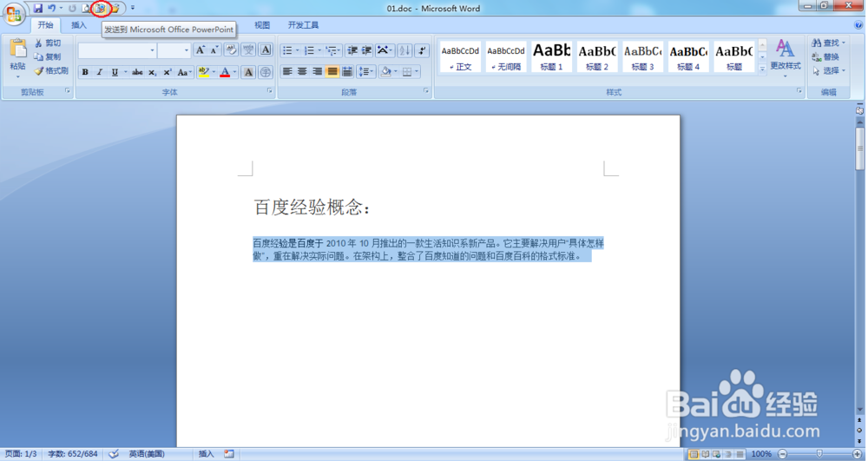The image size is (868, 461).
Task: Toggle Underline formatting
Action: point(115,72)
